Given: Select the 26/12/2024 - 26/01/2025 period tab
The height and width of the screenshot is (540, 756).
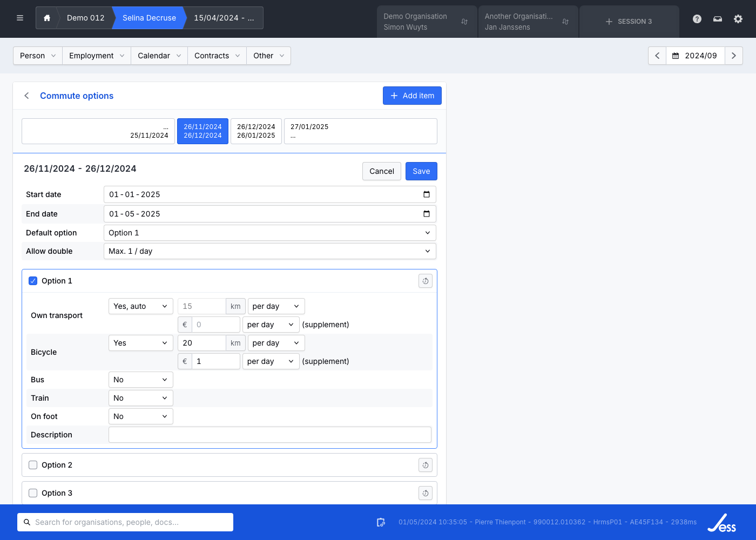Looking at the screenshot, I should (x=256, y=131).
